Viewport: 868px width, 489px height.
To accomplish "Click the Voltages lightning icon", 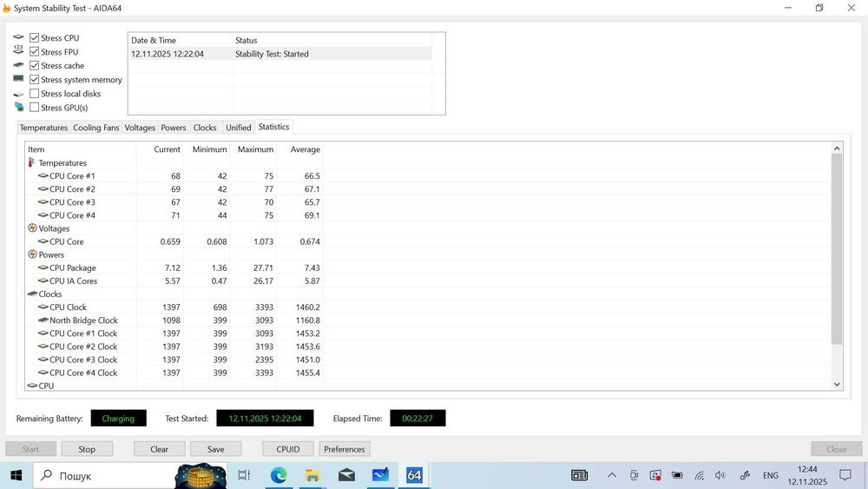I will (x=32, y=228).
